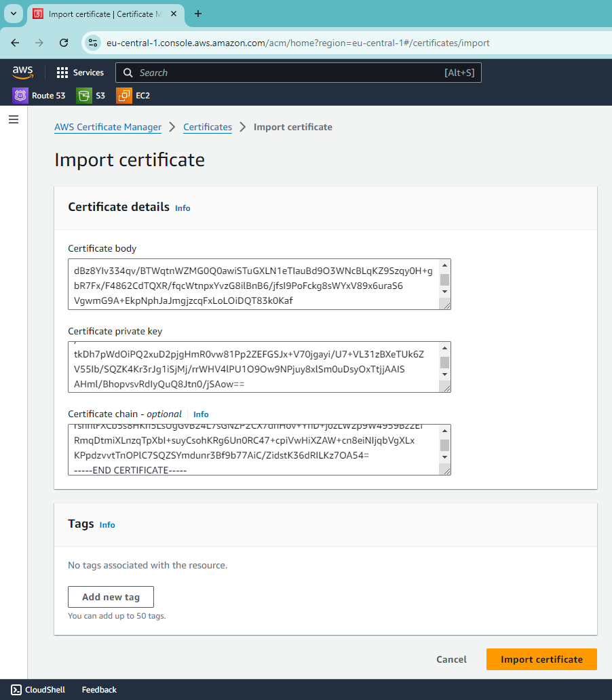Open the EC2 service shortcut

point(133,96)
